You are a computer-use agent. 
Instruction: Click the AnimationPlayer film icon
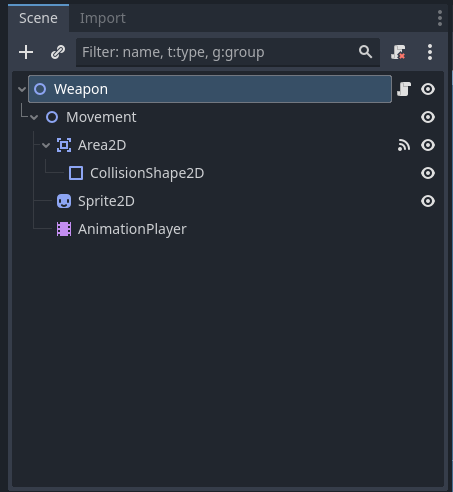click(x=64, y=229)
